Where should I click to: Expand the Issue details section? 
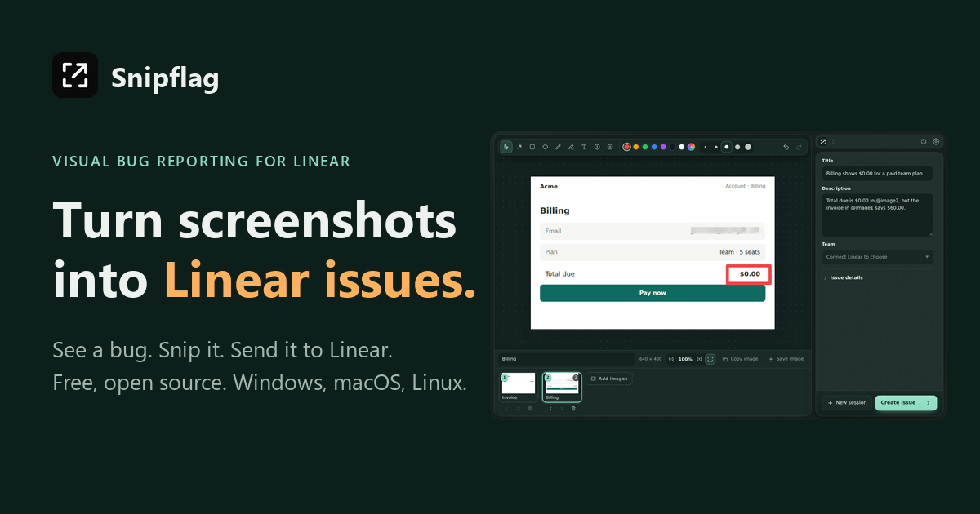(844, 277)
